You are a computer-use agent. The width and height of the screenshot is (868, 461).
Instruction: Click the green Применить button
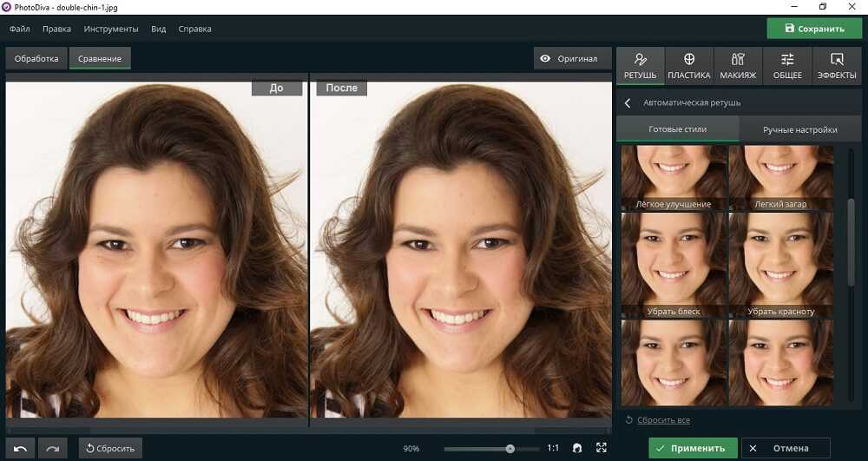tap(692, 448)
